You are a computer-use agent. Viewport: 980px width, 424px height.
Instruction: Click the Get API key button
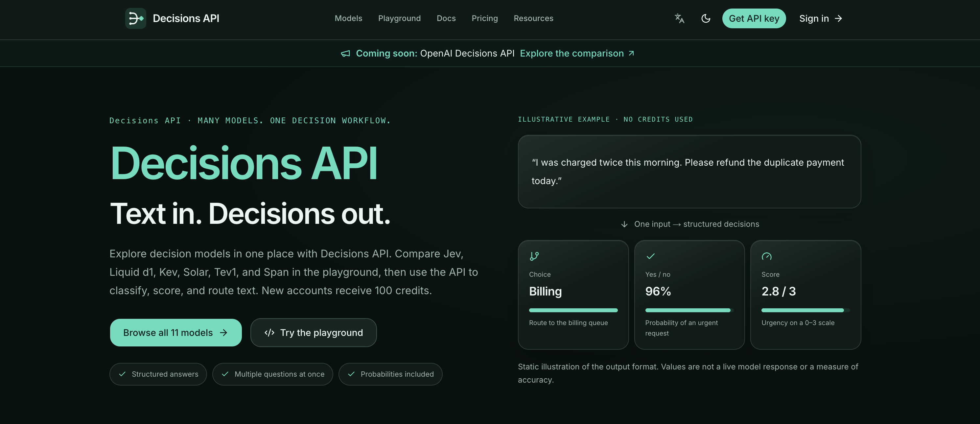(x=754, y=18)
